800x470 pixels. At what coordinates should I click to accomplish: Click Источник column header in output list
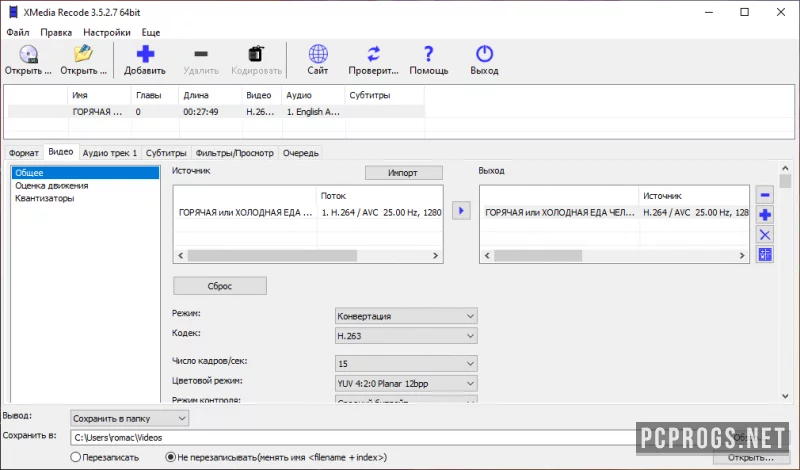pos(694,195)
